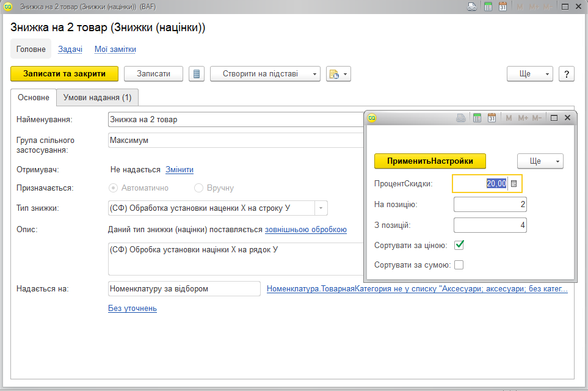Viewport: 588px width, 391px height.
Task: Open calculator icon in settings dialog title bar
Action: click(477, 118)
